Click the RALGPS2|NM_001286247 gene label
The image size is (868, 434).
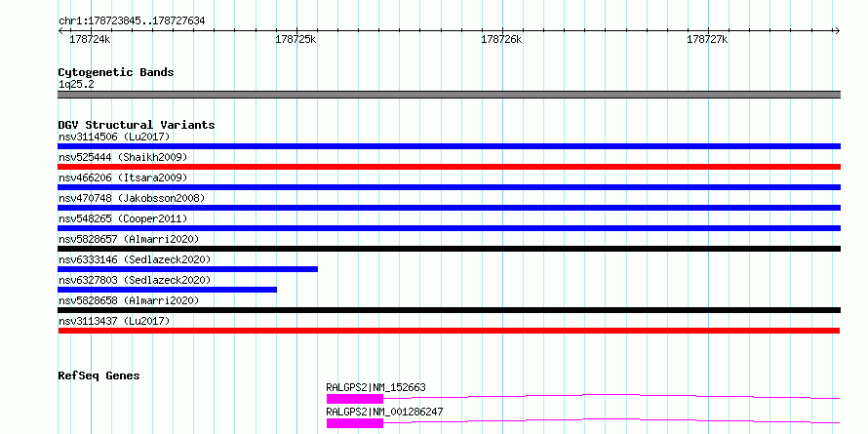point(384,412)
